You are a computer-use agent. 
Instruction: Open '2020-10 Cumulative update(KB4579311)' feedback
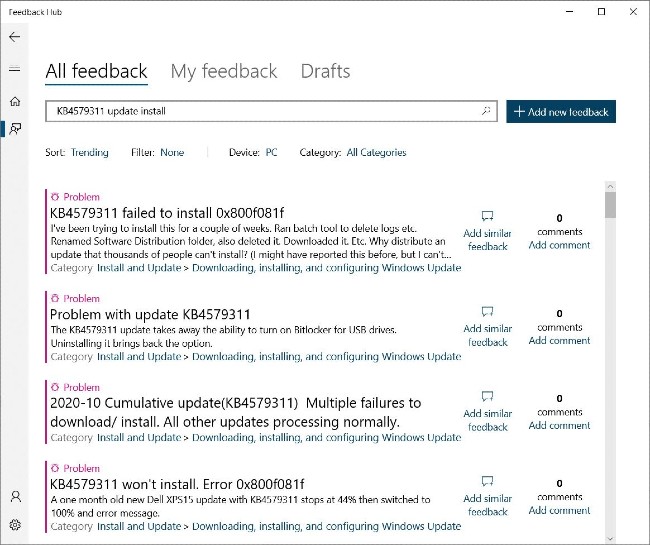[235, 412]
